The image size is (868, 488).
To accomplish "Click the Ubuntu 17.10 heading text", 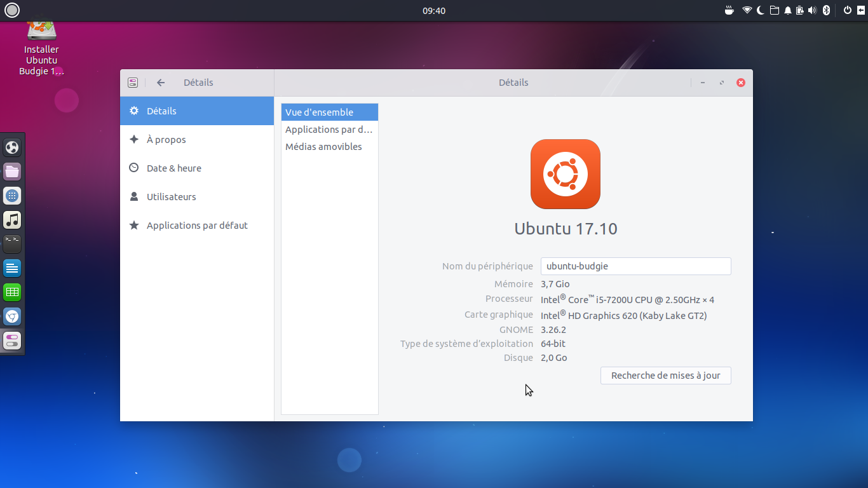I will [566, 229].
